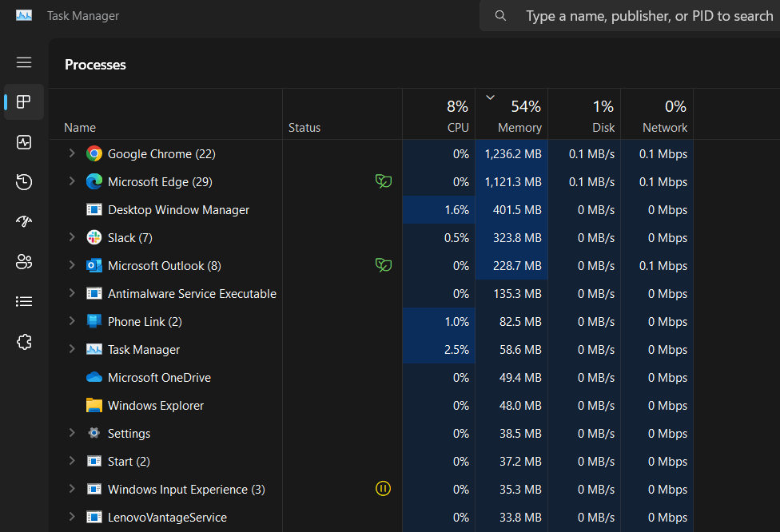Click the Microsoft Edge process icon

pyautogui.click(x=94, y=181)
